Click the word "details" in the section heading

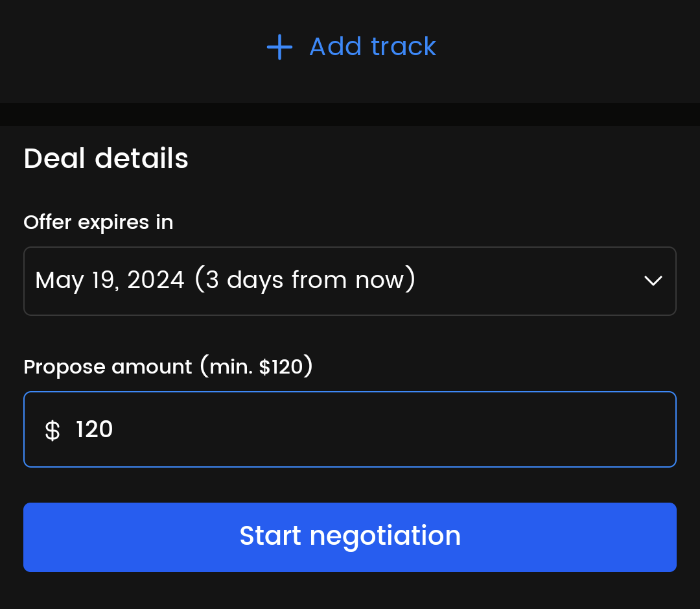141,158
